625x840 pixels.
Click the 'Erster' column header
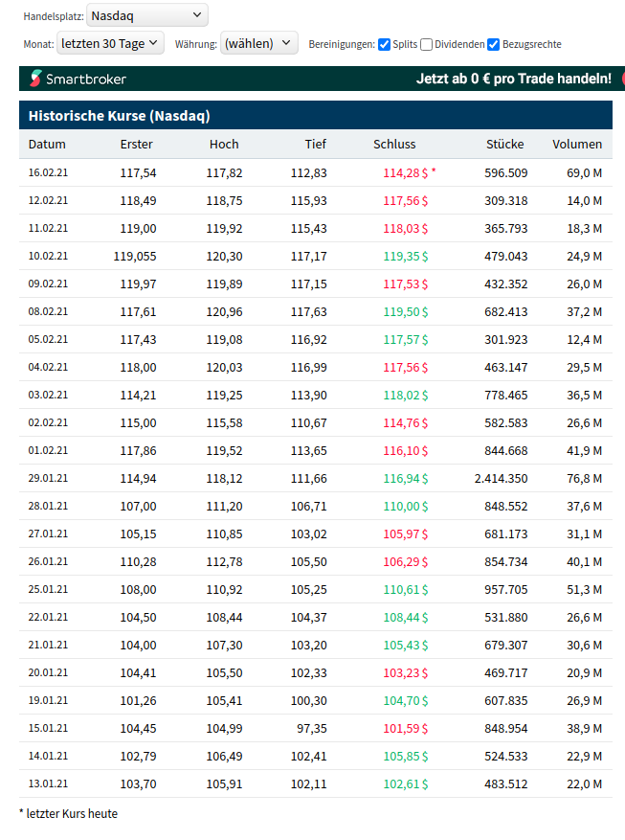(x=137, y=144)
